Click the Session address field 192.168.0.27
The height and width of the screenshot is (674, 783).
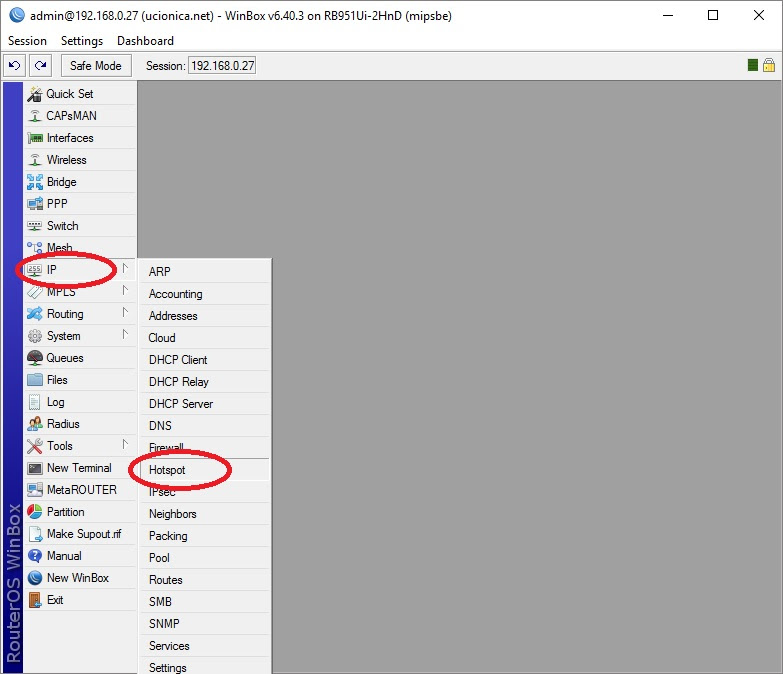(222, 65)
